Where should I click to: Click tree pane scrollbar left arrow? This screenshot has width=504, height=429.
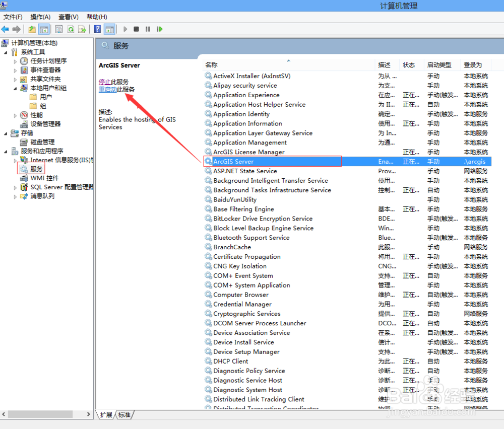coord(4,414)
